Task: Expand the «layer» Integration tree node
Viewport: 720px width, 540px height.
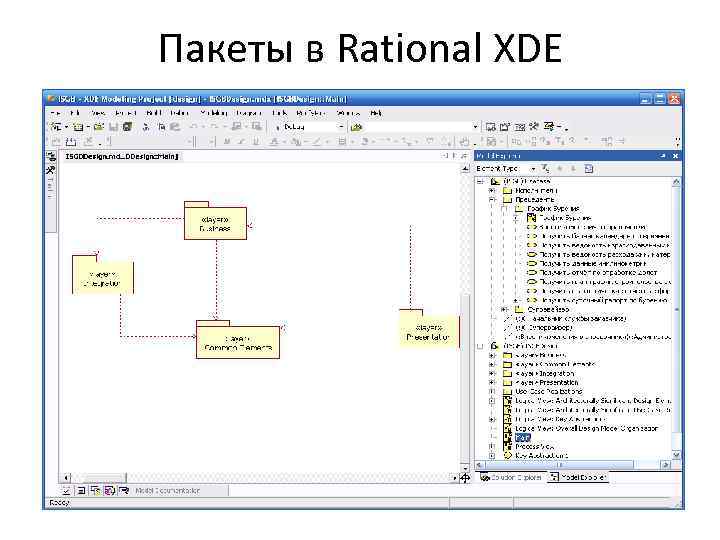Action: click(x=492, y=374)
